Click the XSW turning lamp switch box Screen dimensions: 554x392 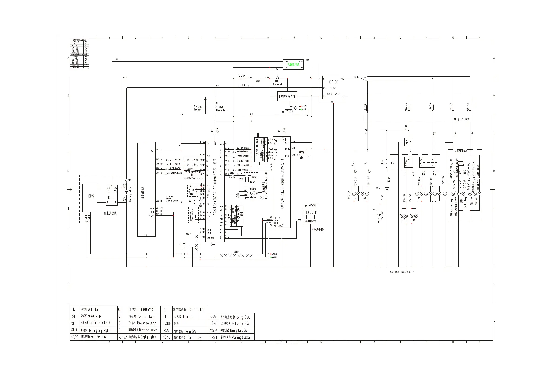(409, 162)
